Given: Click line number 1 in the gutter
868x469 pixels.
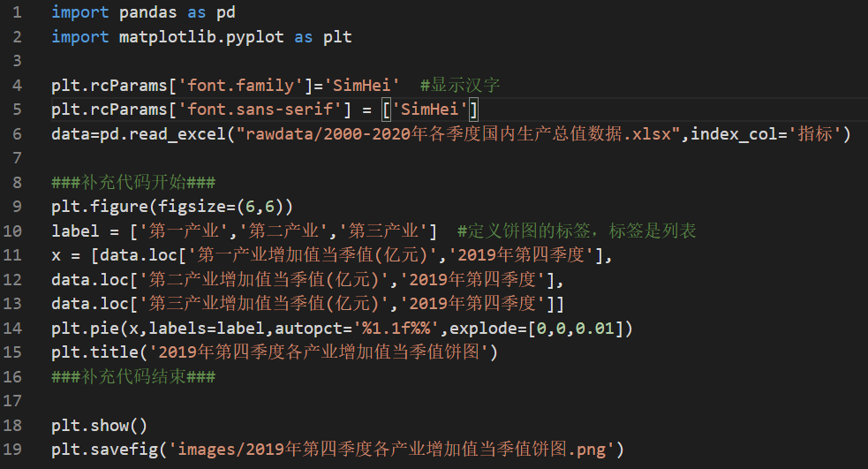Looking at the screenshot, I should 18,13.
